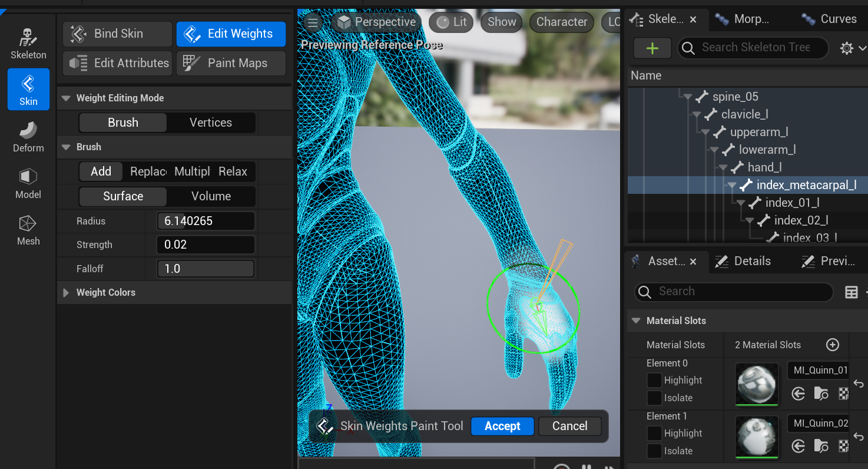Screen dimensions: 868x469
Task: Collapse the index_metacarpal_l bone arrow
Action: [732, 185]
